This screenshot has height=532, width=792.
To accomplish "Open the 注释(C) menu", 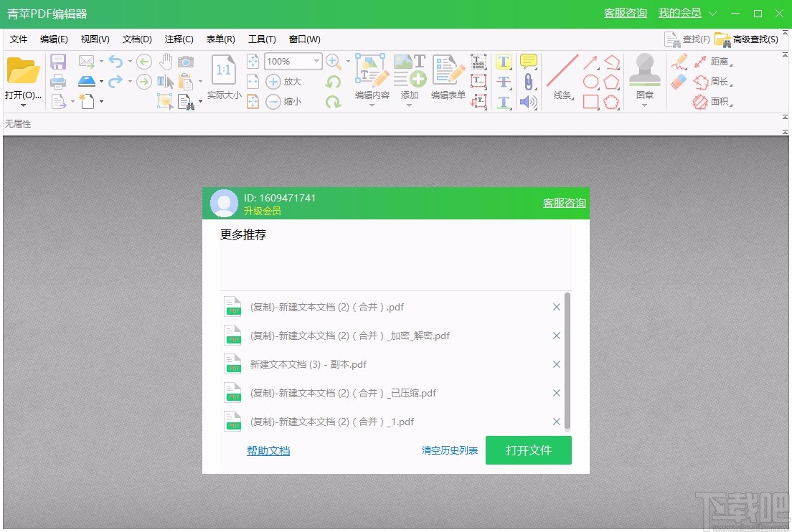I will (177, 39).
